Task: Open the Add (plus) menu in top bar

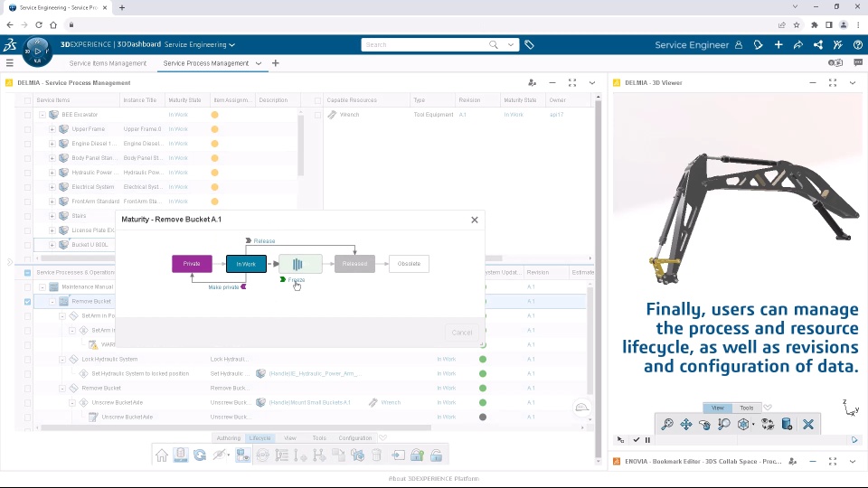Action: [x=778, y=45]
